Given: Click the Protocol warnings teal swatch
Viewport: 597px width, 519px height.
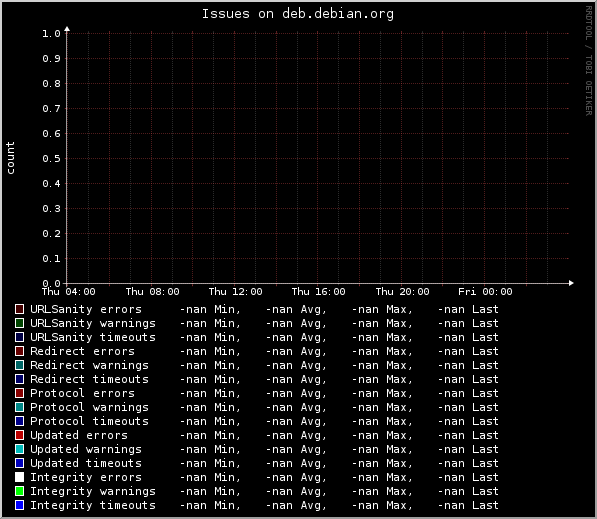Looking at the screenshot, I should (x=19, y=407).
